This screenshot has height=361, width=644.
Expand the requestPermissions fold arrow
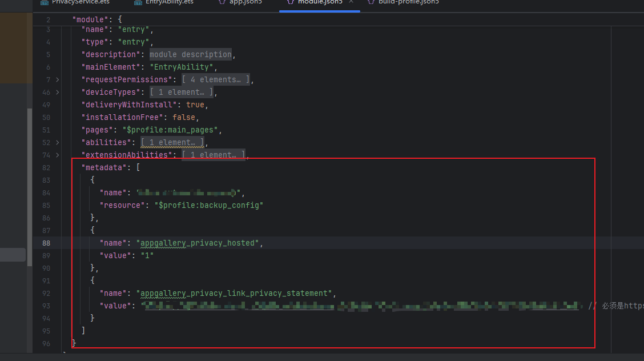pos(57,80)
